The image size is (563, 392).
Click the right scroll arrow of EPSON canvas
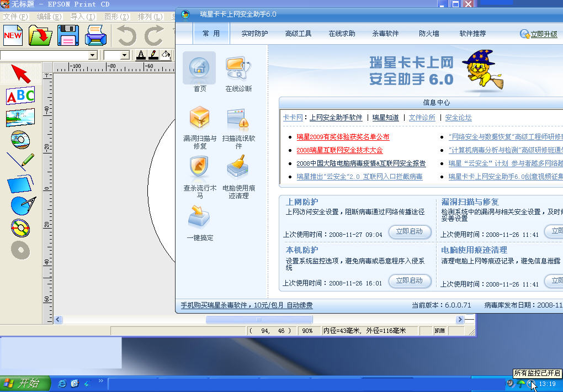[x=460, y=320]
